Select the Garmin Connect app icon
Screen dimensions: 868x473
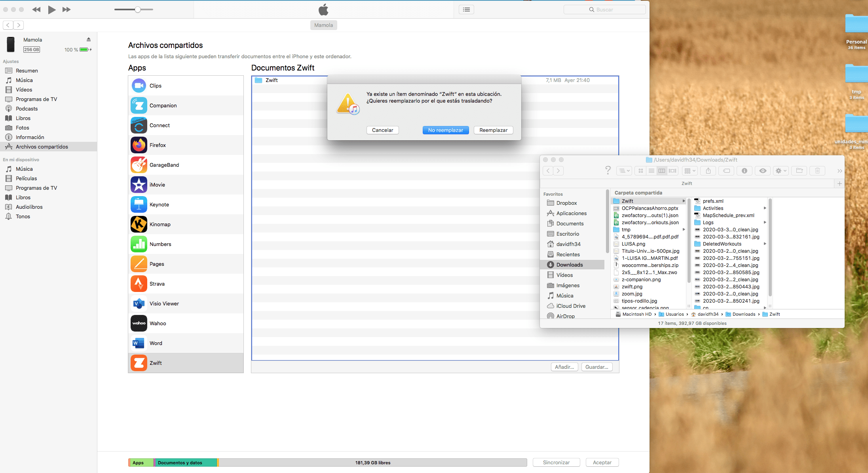[139, 125]
